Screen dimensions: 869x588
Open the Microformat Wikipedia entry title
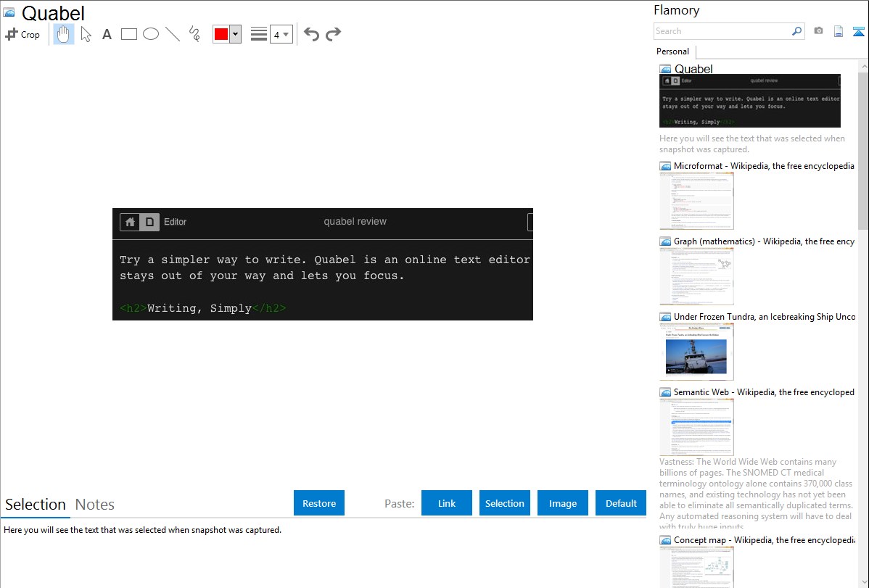tap(764, 166)
